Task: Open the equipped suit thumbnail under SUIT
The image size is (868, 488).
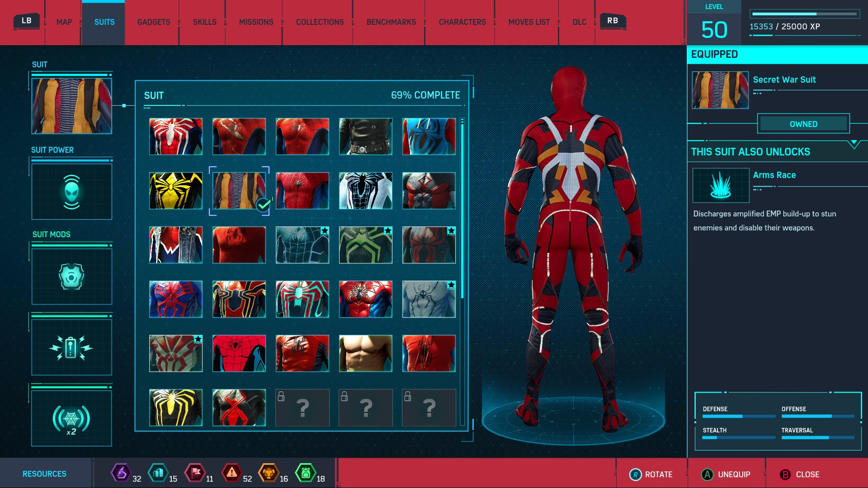Action: tap(71, 106)
